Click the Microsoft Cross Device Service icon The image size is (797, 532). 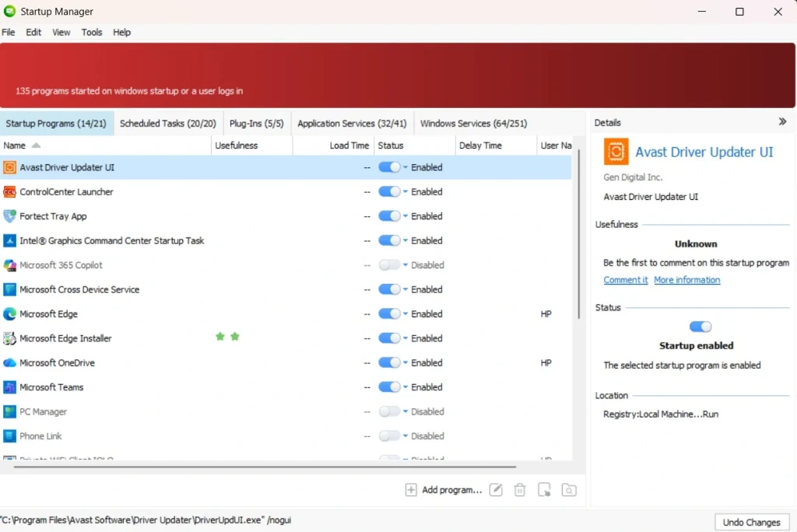coord(9,289)
